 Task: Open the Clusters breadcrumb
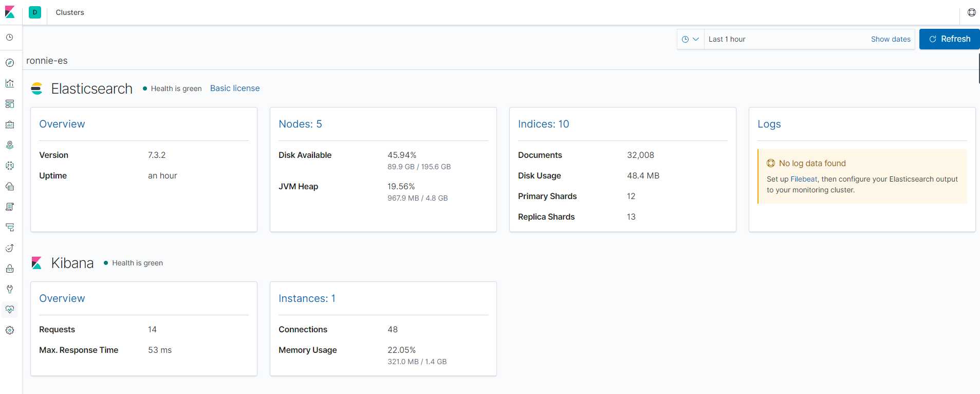click(x=70, y=12)
